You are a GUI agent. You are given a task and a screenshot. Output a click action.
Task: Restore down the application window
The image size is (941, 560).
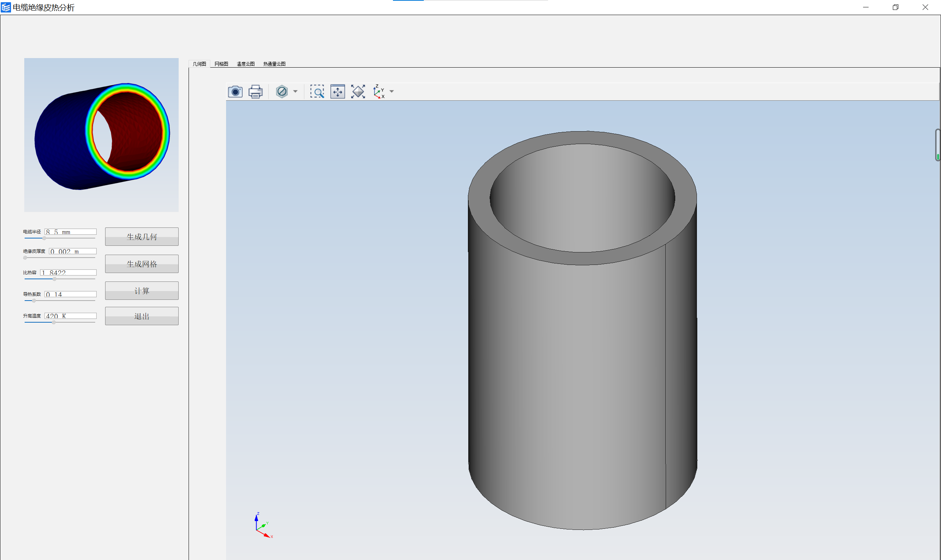point(895,7)
